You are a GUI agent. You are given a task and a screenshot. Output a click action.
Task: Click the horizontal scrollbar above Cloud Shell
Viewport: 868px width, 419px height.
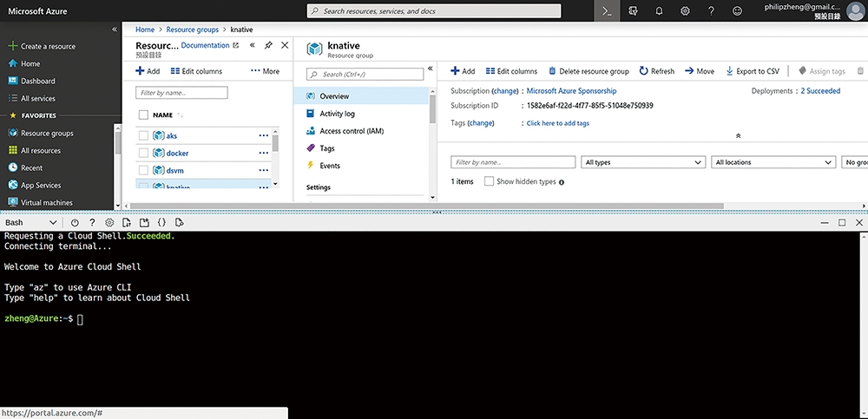click(x=427, y=206)
